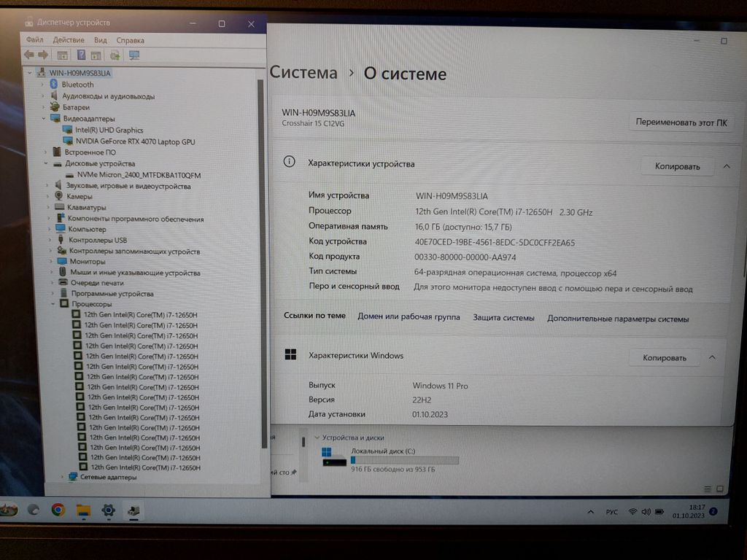Click the update driver toolbar icon

115,55
